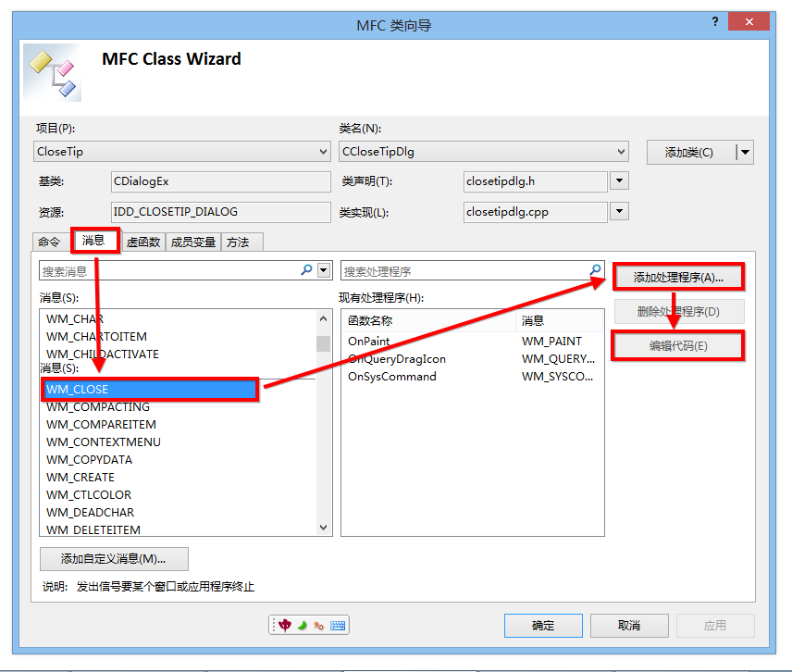Image resolution: width=792 pixels, height=672 pixels.
Task: Close the MFC Class Wizard window
Action: pyautogui.click(x=749, y=21)
